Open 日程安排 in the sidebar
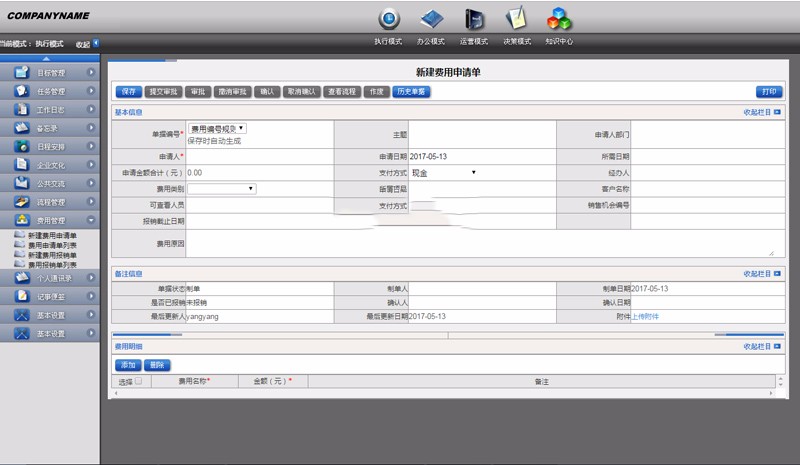This screenshot has width=800, height=465. point(22,146)
